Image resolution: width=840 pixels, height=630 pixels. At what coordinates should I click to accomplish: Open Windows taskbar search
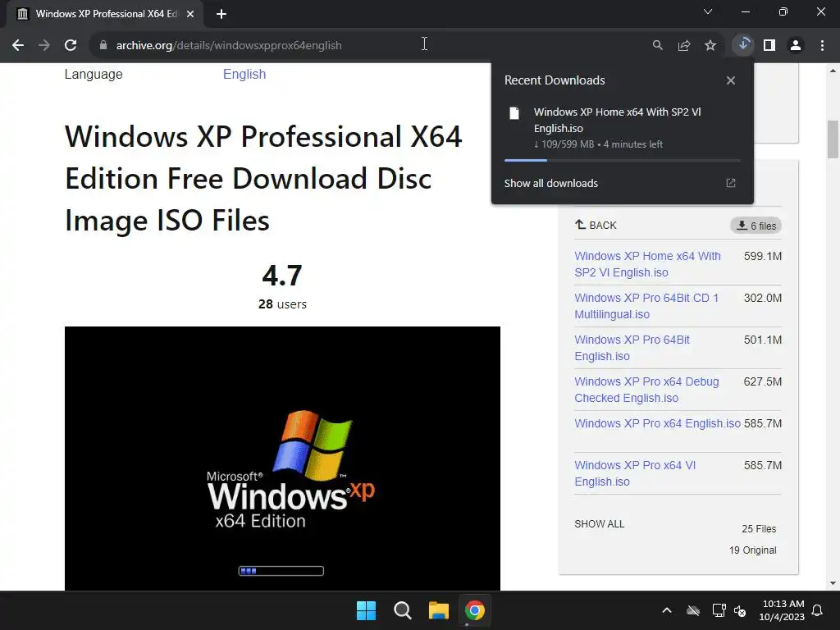point(402,610)
